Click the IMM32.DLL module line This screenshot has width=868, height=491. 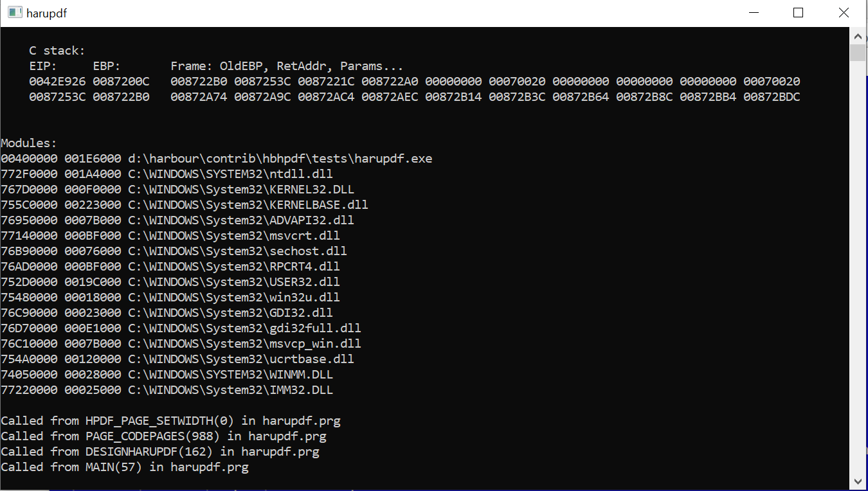pyautogui.click(x=167, y=390)
